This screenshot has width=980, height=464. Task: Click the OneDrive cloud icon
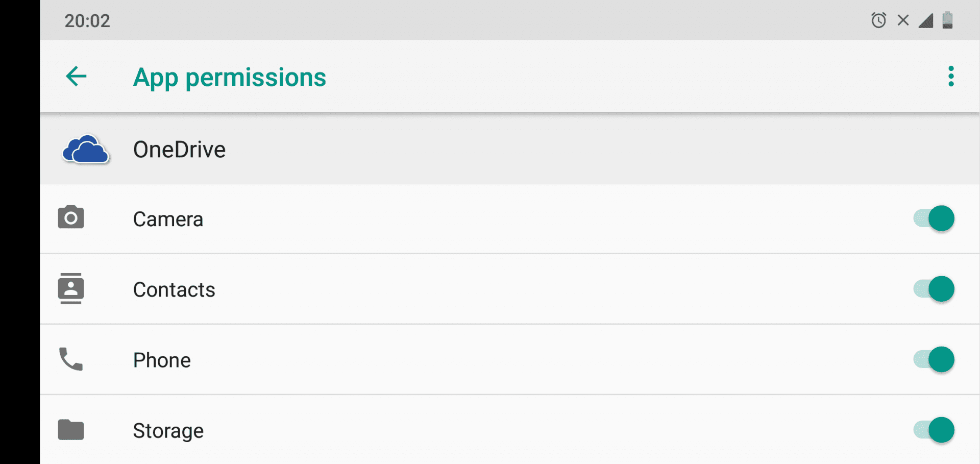(x=85, y=150)
